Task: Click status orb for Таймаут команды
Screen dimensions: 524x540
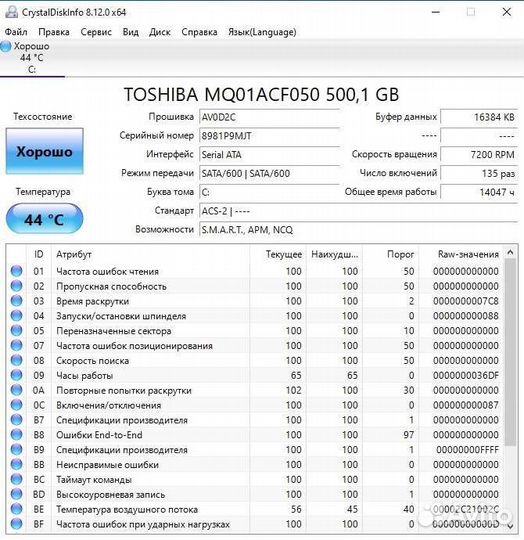Action: (x=16, y=479)
